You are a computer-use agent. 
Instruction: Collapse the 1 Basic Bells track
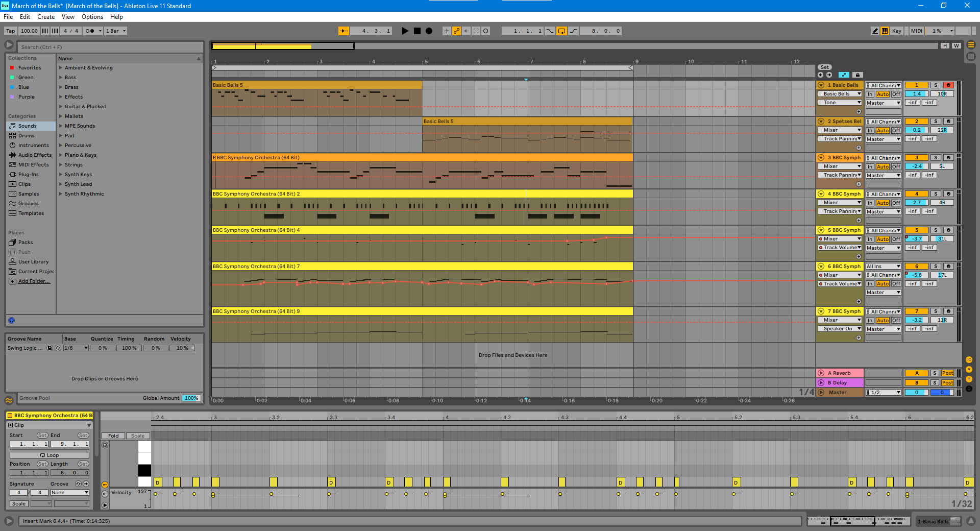click(821, 85)
